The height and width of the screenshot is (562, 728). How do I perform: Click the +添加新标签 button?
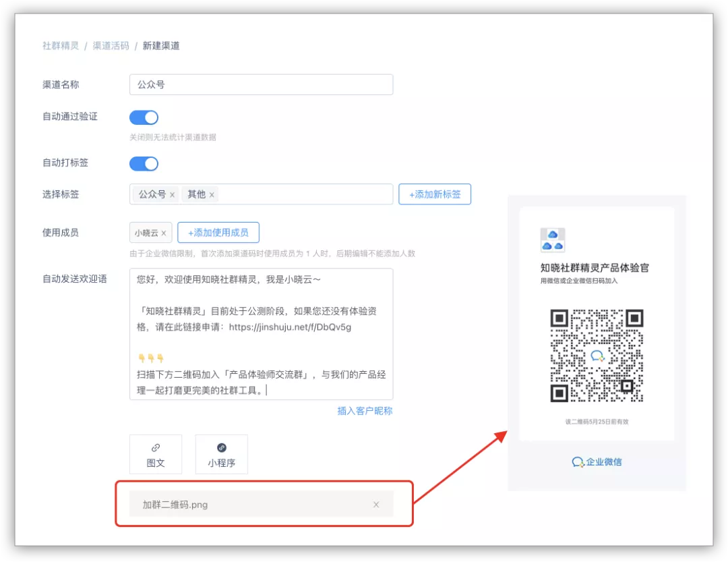[x=435, y=194]
